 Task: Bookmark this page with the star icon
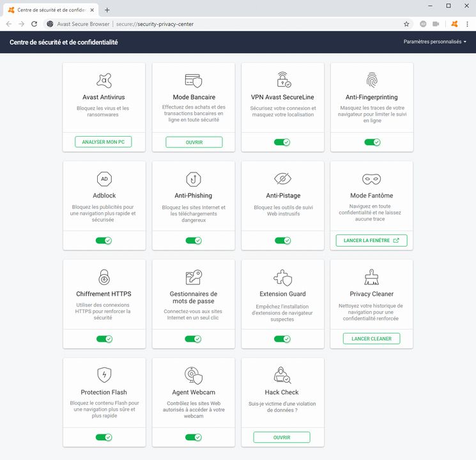click(x=406, y=24)
